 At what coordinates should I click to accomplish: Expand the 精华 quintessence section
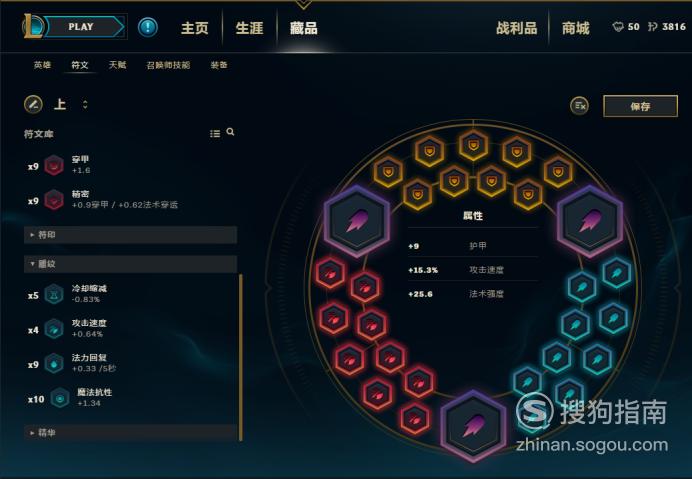[131, 433]
